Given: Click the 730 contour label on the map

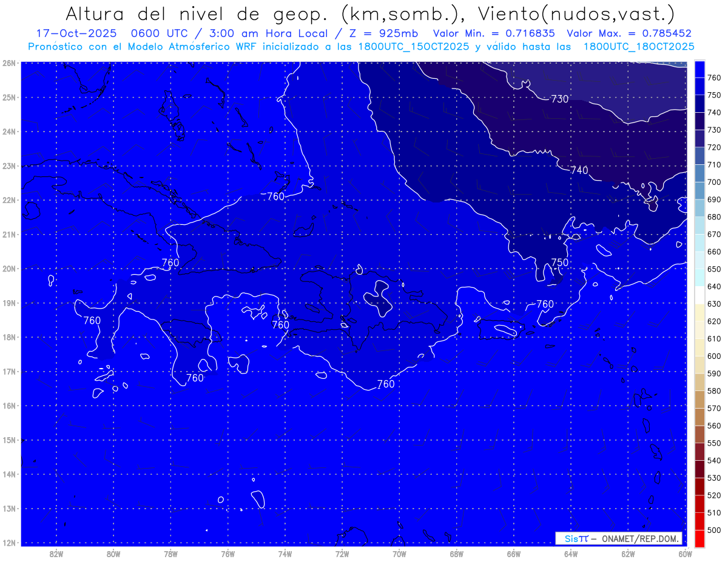Looking at the screenshot, I should point(559,99).
